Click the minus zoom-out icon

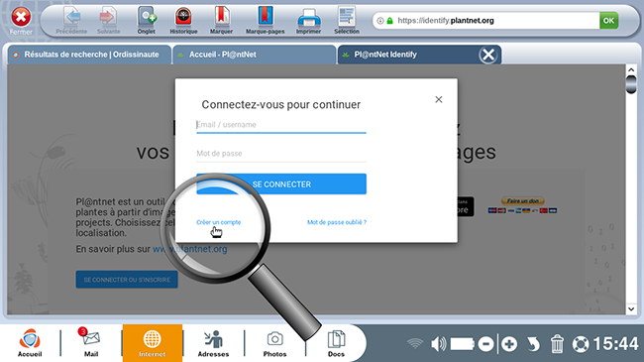click(485, 344)
